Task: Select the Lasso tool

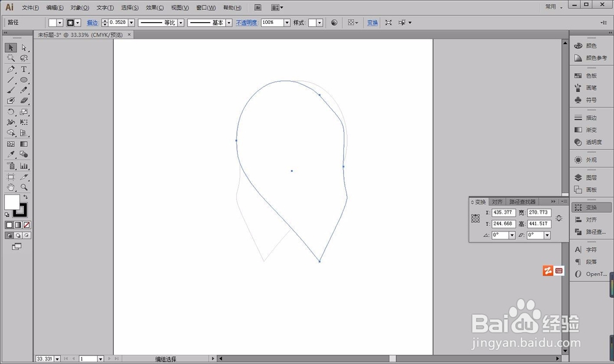Action: click(x=24, y=58)
